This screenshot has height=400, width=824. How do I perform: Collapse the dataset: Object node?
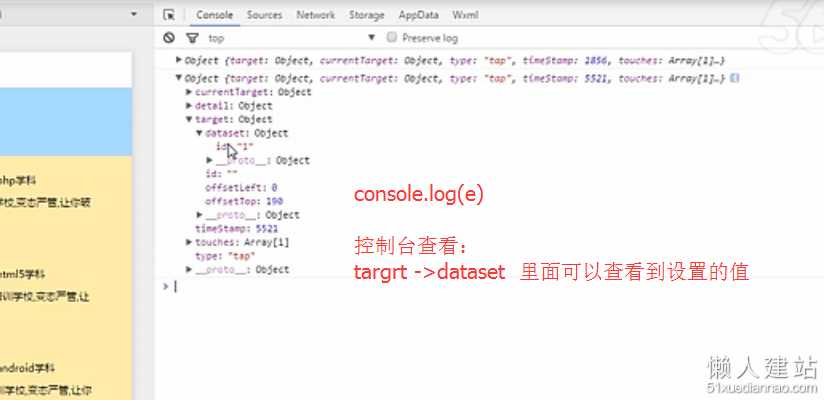(x=200, y=133)
